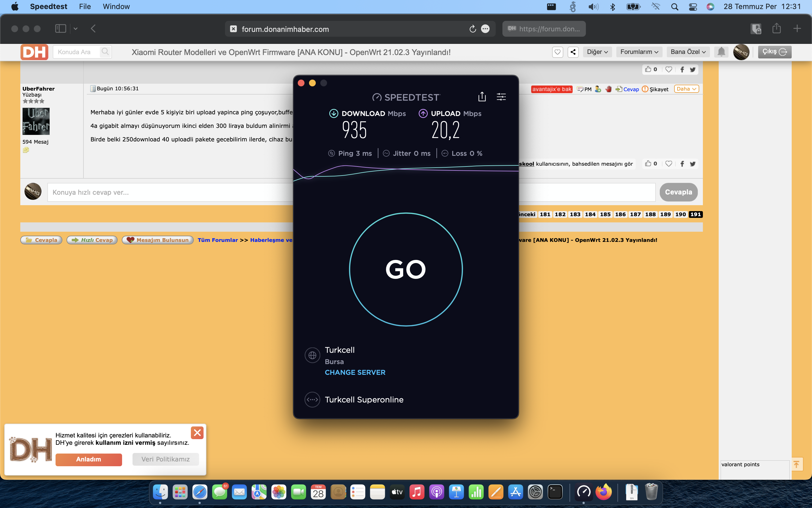Open the Window menu
Screen dimensions: 812x508
coord(116,6)
